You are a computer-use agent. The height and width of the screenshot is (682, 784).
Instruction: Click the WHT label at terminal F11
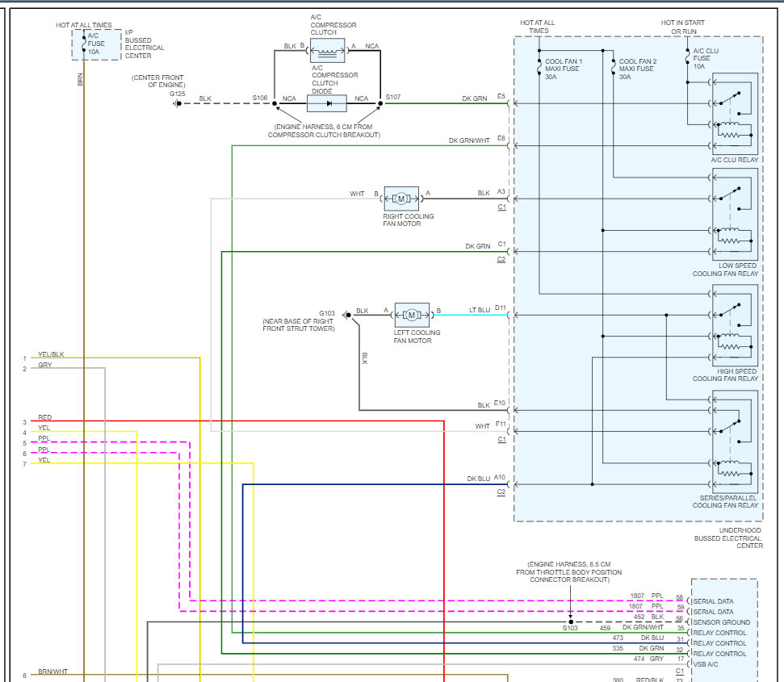pos(483,426)
